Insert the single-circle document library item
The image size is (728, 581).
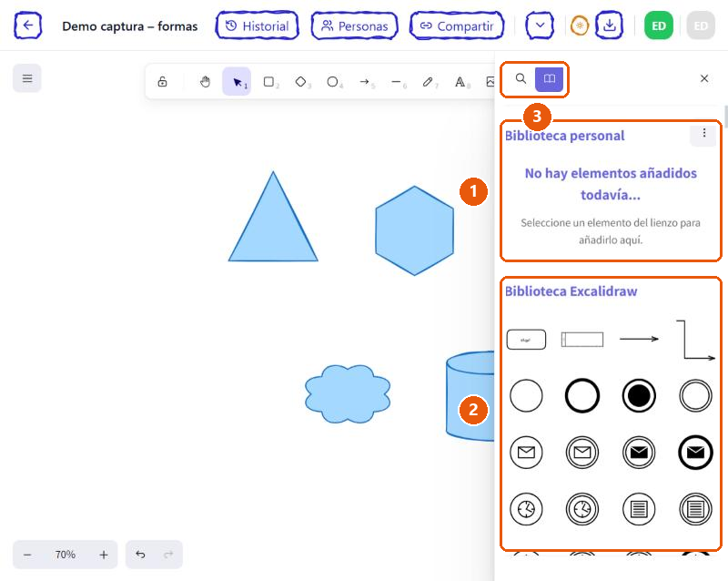tap(639, 509)
